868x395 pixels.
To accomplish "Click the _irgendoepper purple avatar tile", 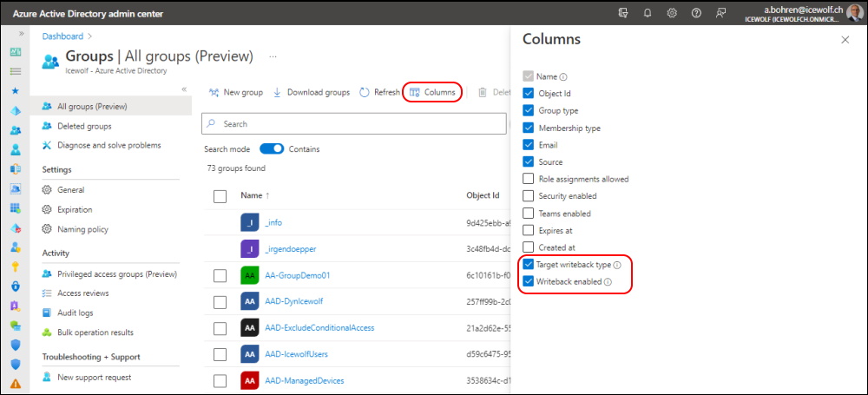I will (250, 249).
